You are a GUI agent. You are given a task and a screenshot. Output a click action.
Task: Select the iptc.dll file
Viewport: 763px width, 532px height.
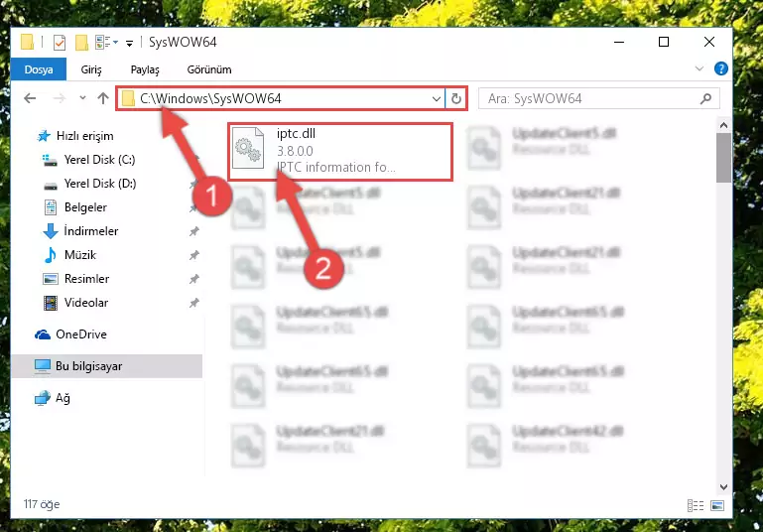(x=340, y=152)
